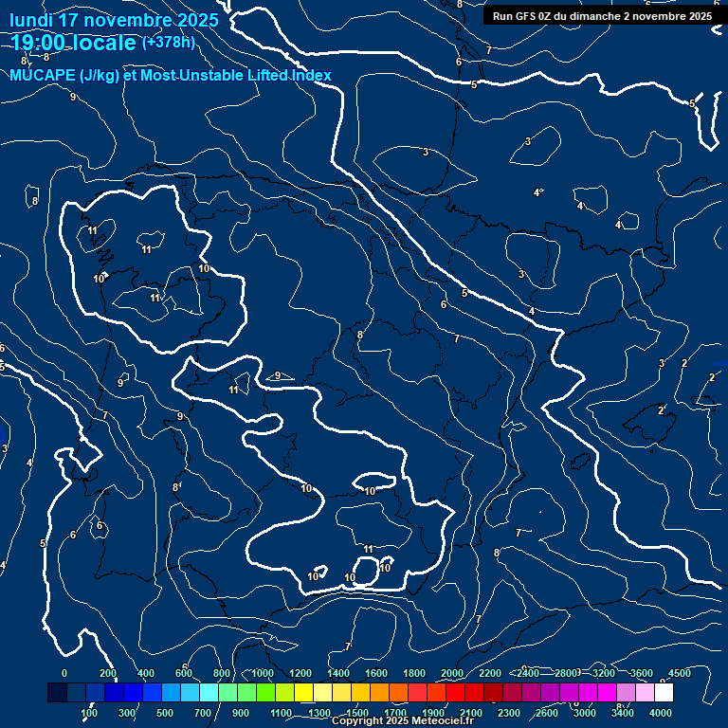This screenshot has height=728, width=728.
Task: Click the 'Run GFS 0Z du dimanche 2 novembre 2025' banner
Action: coord(602,16)
